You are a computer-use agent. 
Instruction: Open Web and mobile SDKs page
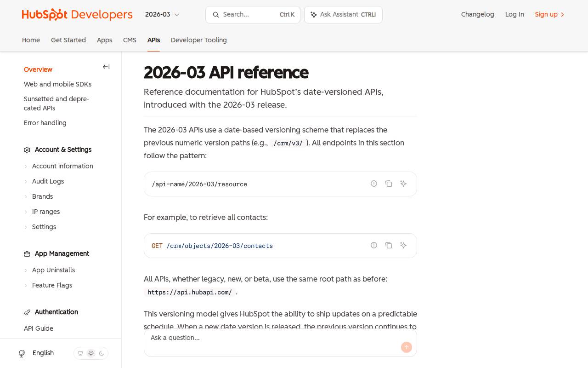(57, 85)
